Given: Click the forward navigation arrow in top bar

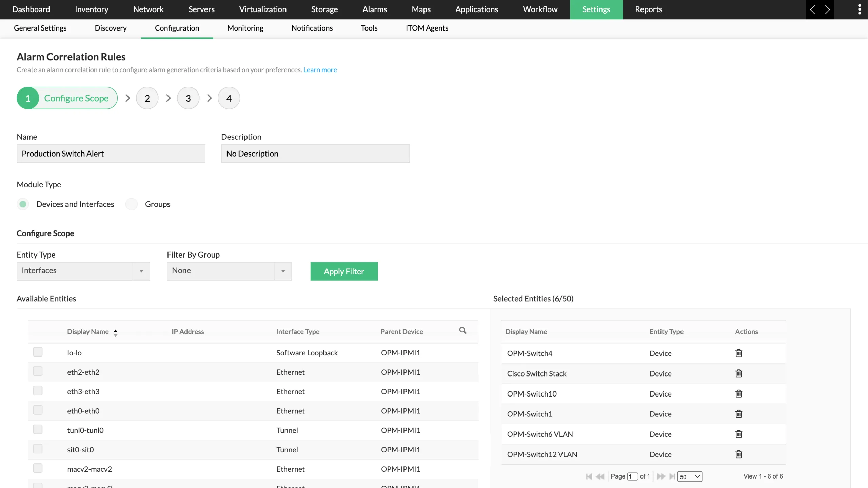Looking at the screenshot, I should click(x=827, y=9).
